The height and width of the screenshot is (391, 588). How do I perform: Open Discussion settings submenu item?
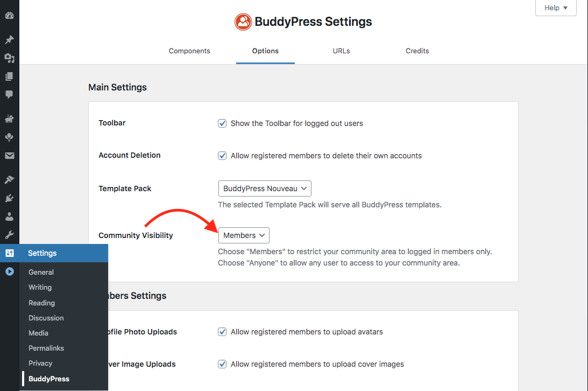46,318
